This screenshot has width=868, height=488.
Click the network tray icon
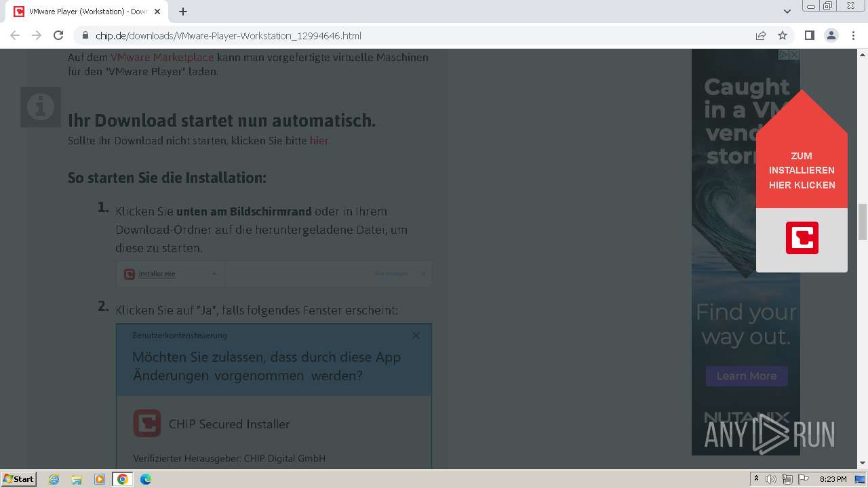[787, 479]
